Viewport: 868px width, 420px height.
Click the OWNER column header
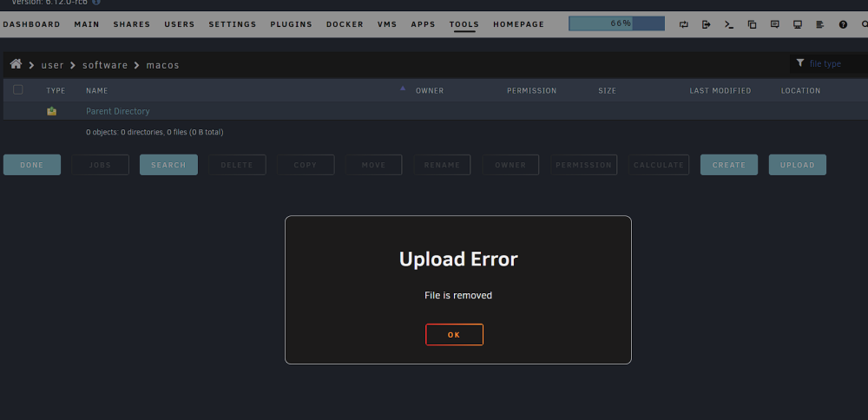tap(430, 91)
